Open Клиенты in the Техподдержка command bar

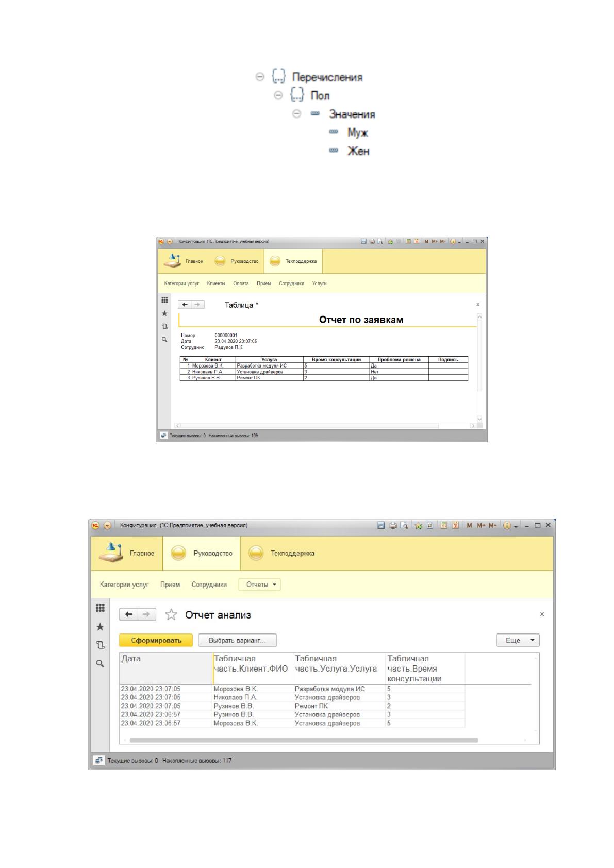(216, 283)
